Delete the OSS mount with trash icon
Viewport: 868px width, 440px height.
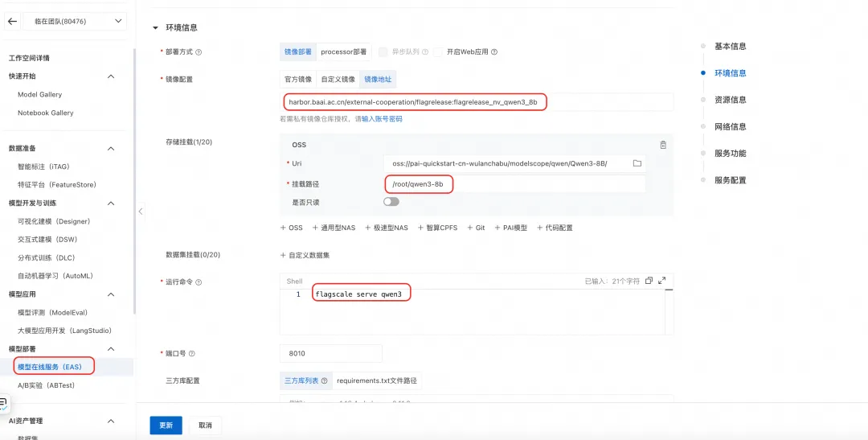663,145
